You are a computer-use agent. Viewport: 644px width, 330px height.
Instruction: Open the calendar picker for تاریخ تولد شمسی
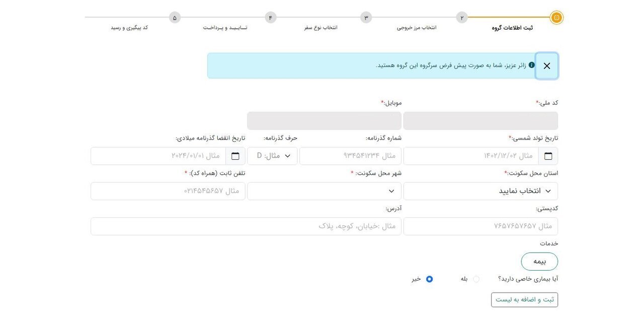click(548, 156)
